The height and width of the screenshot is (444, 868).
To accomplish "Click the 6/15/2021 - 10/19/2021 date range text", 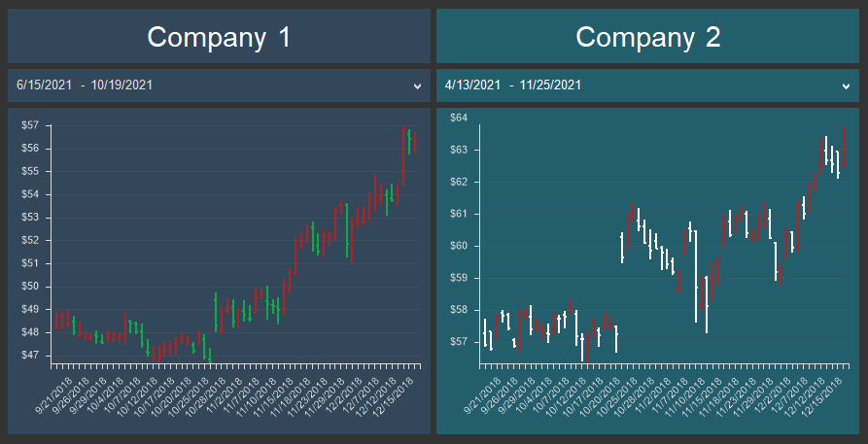I will click(x=85, y=85).
